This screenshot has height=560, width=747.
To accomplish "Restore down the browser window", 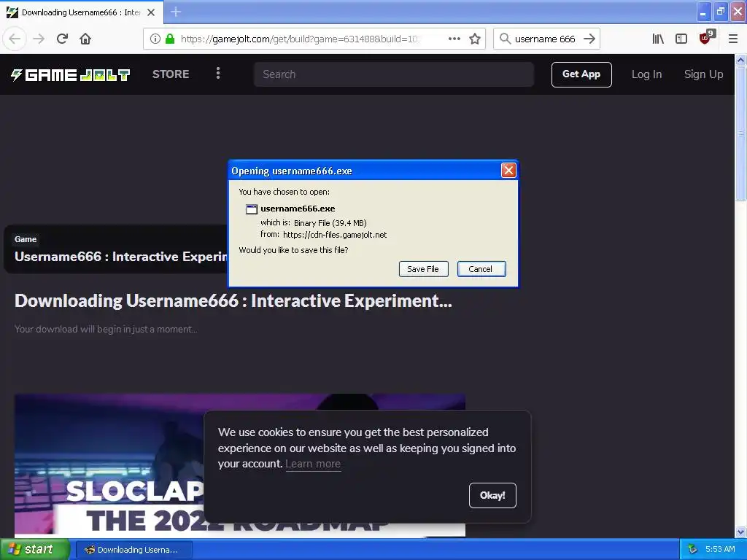I will coord(721,12).
